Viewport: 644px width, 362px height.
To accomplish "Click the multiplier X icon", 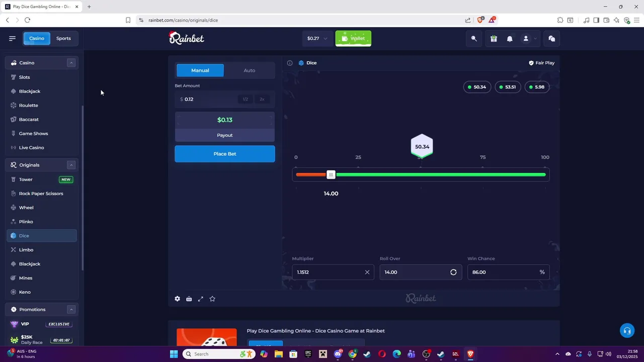I will tap(367, 272).
